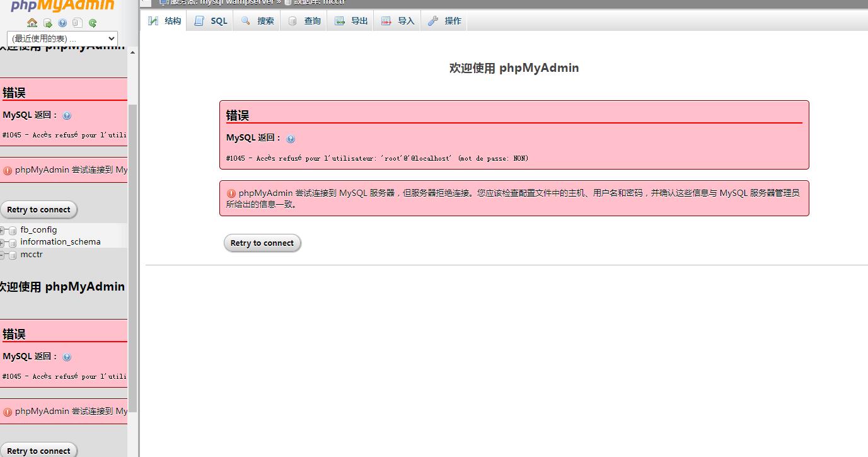
Task: Click the red warning icon in the main connection message
Action: pyautogui.click(x=231, y=194)
